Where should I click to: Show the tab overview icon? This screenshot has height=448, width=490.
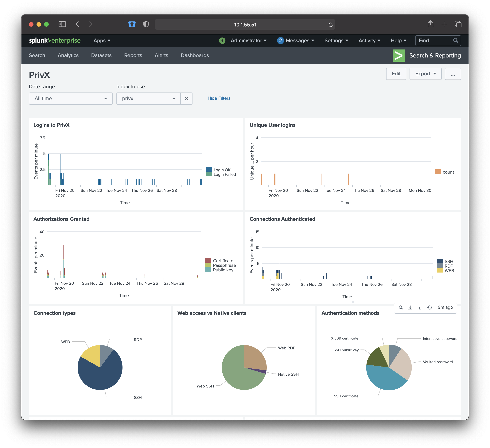click(458, 24)
